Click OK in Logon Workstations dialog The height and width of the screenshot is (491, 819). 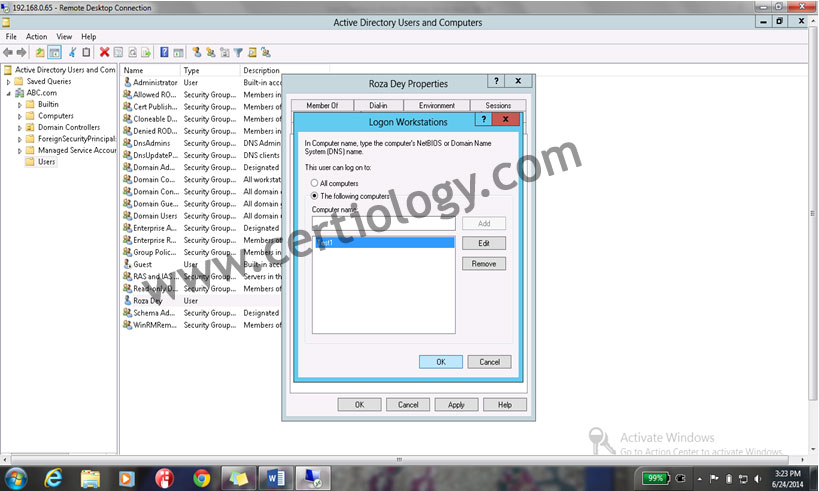441,362
